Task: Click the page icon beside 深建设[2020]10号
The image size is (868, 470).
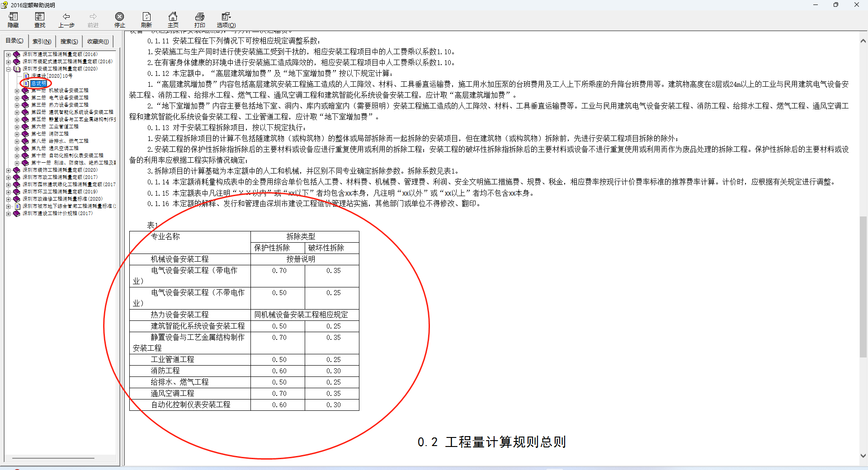Action: point(26,76)
